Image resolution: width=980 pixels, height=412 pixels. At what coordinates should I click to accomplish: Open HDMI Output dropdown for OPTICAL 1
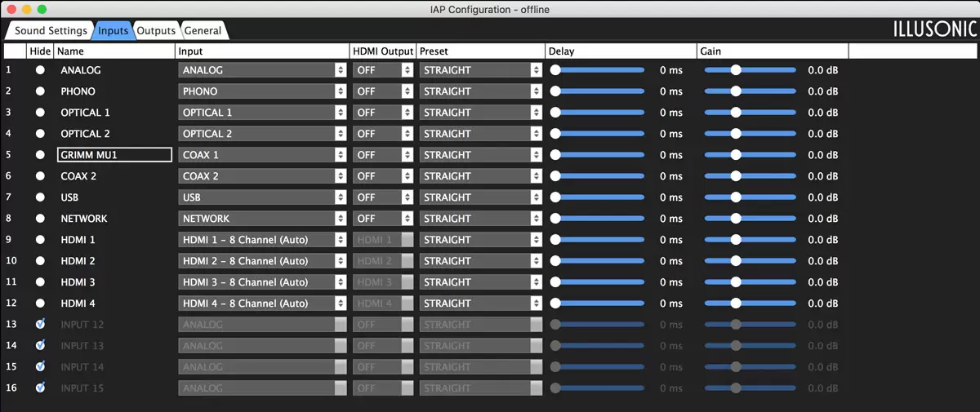pyautogui.click(x=383, y=113)
